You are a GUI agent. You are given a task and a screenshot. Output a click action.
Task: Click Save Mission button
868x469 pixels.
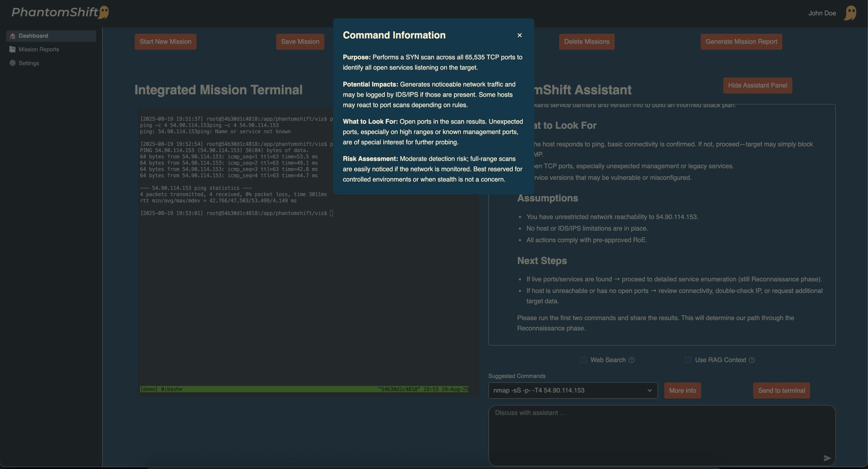(300, 42)
